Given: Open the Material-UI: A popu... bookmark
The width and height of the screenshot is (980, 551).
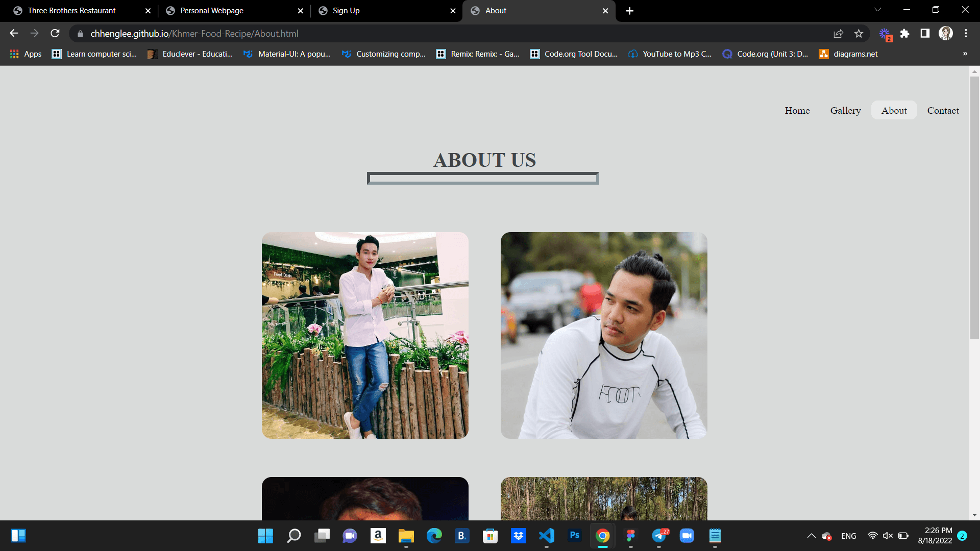Looking at the screenshot, I should pyautogui.click(x=287, y=54).
